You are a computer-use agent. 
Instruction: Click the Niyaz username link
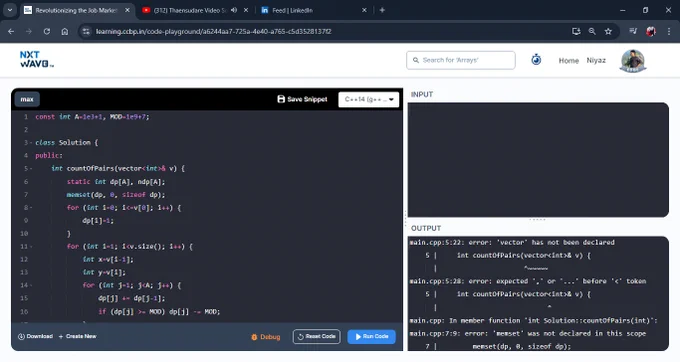coord(596,60)
